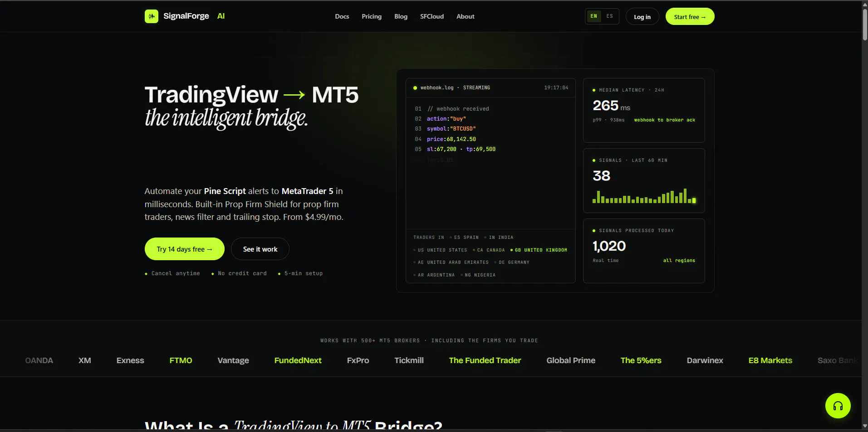This screenshot has height=432, width=868.
Task: Click the Darwinex broker name
Action: tap(705, 360)
